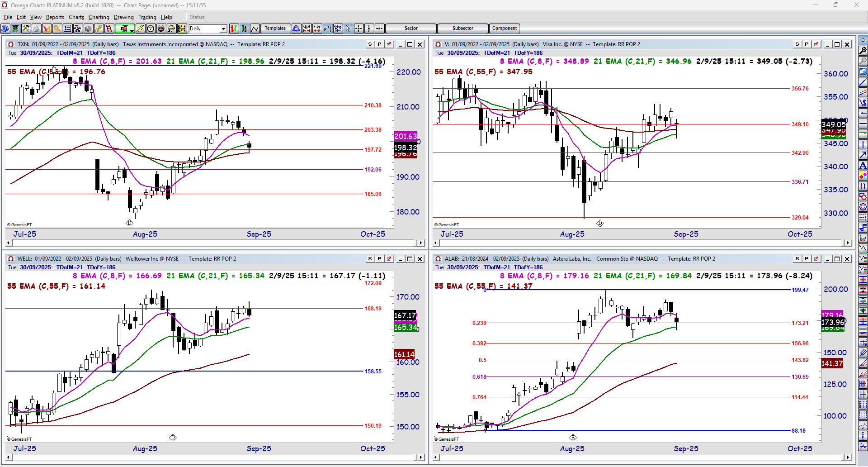Toggle the P button on TXN chart
Viewport: 868px width, 467px height.
pyautogui.click(x=379, y=44)
